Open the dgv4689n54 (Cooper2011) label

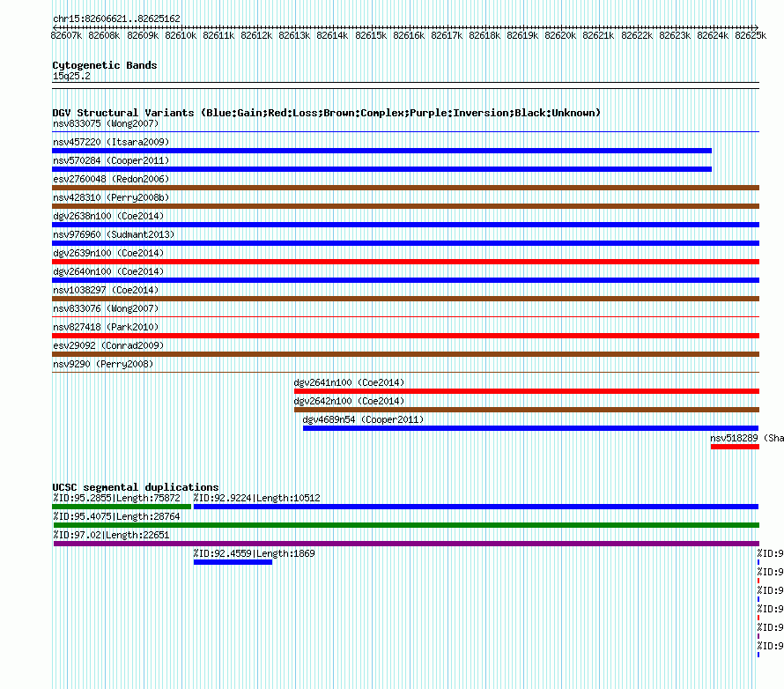click(x=363, y=419)
